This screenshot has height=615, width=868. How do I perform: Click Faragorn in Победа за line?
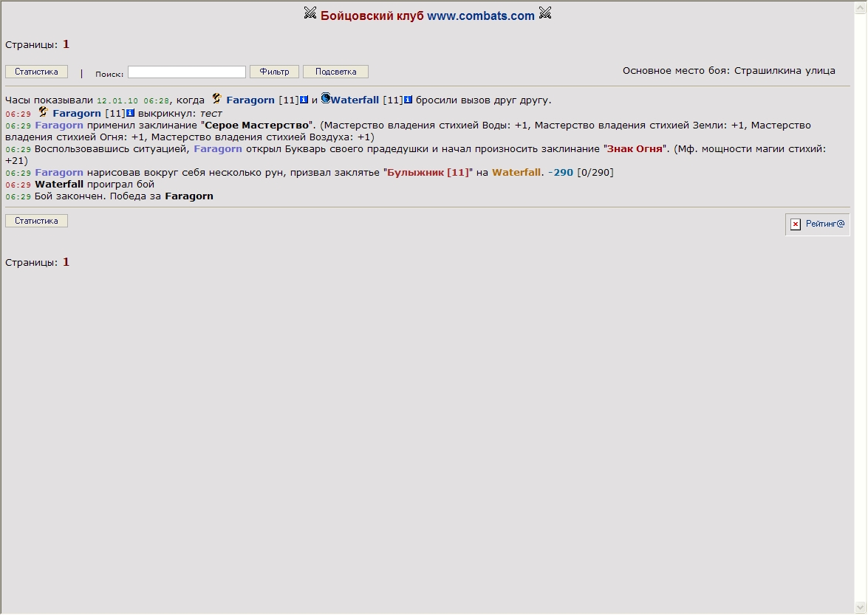point(189,196)
